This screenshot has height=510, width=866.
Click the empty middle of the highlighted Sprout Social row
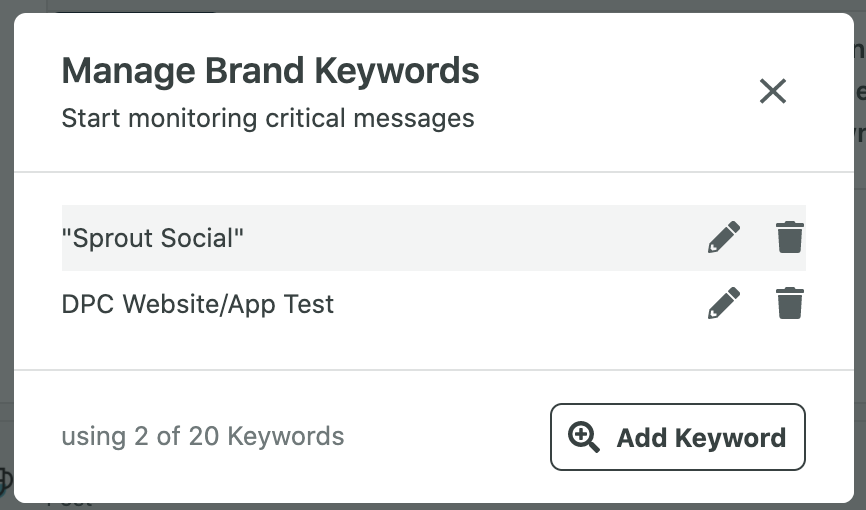pyautogui.click(x=475, y=238)
